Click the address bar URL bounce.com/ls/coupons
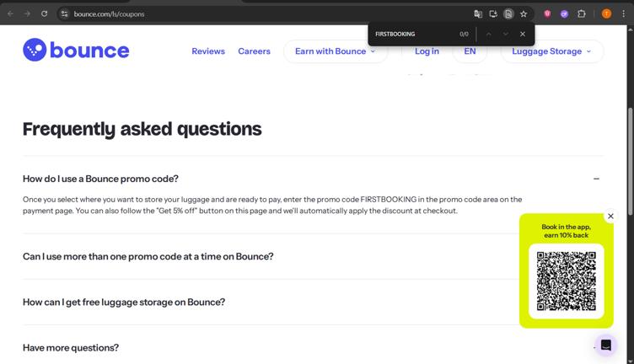Screen dimensions: 634x364 (x=109, y=14)
